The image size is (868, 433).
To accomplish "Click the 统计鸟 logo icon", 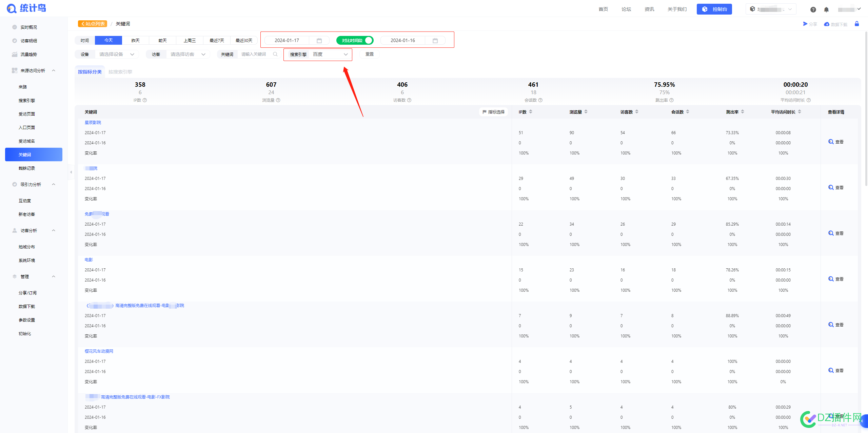I will pos(12,8).
